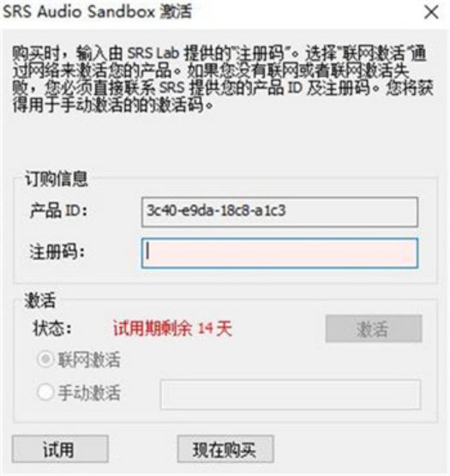The image size is (450, 476).
Task: Click the 状态: label
Action: [x=52, y=328]
